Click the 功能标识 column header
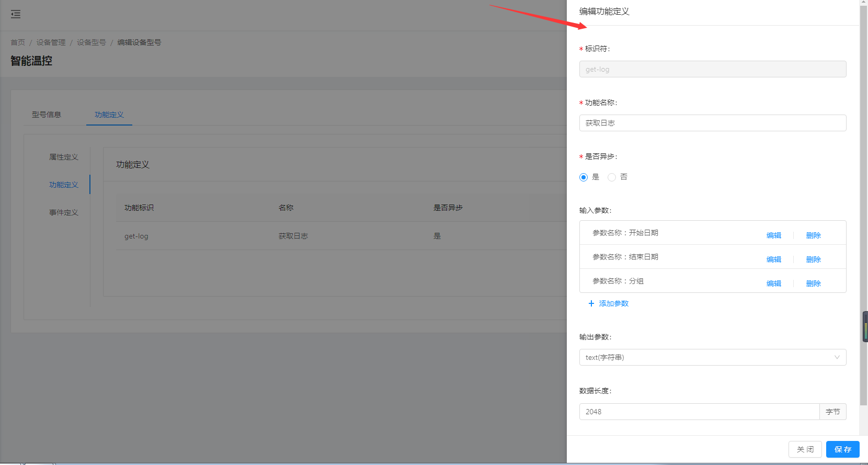The height and width of the screenshot is (465, 868). click(139, 208)
